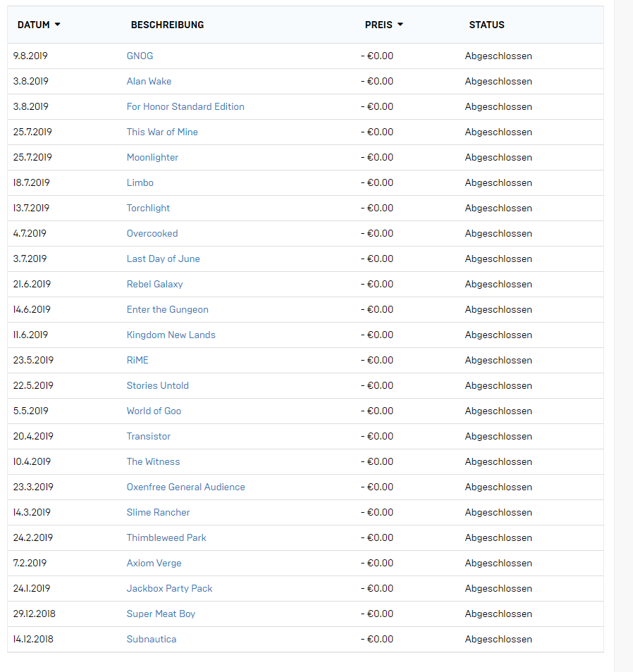
Task: Open Enter the Gungeon link
Action: (167, 309)
